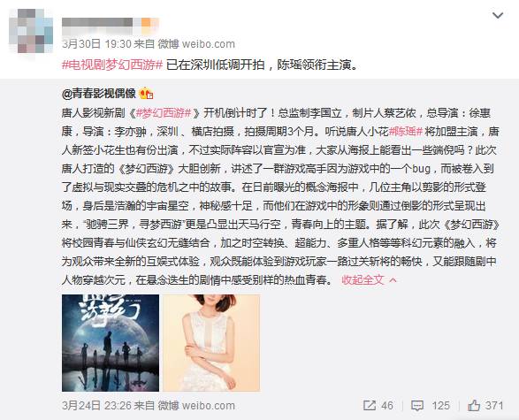Viewport: 519px width, 420px height.
Task: Click the chevron arrow beside 收起全文
Action: [393, 280]
